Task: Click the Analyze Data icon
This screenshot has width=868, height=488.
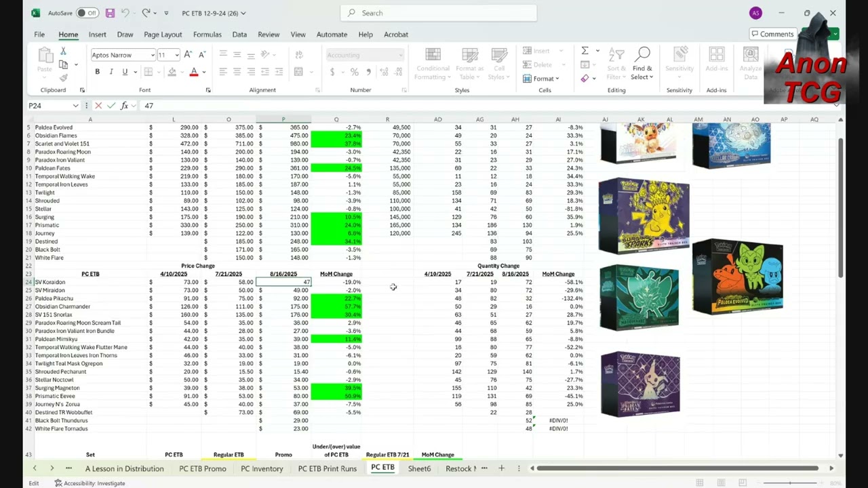Action: [750, 64]
